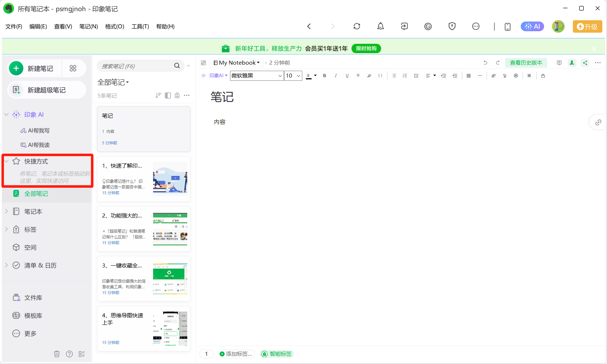This screenshot has width=607, height=364.
Task: Open the 编辑(E) menu
Action: click(38, 27)
